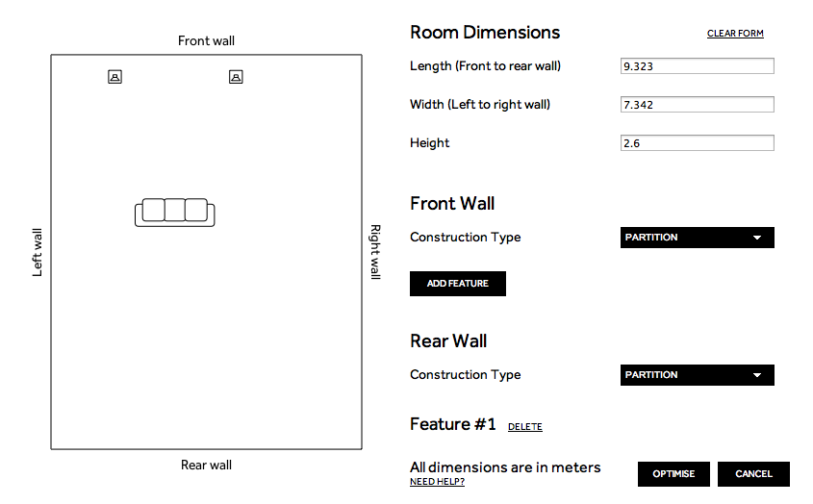Click the Rear wall label below diagram

206,466
